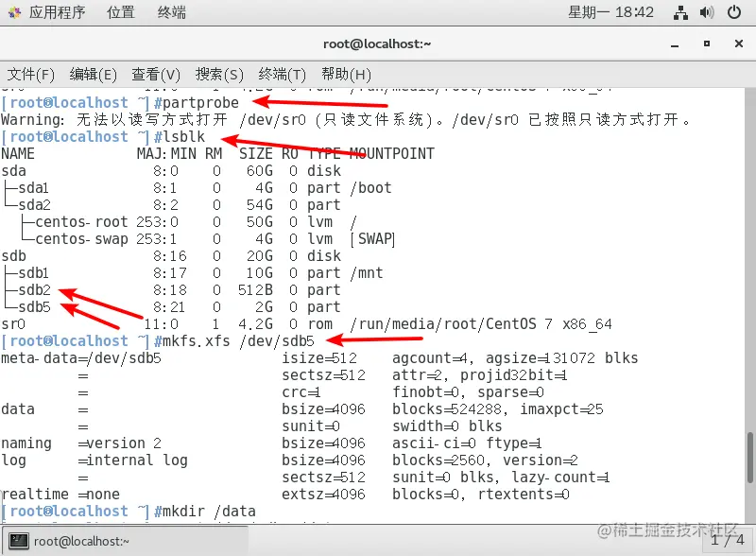Click the MOUNTPOINT column header
Screen dimensions: 756x556
[391, 153]
